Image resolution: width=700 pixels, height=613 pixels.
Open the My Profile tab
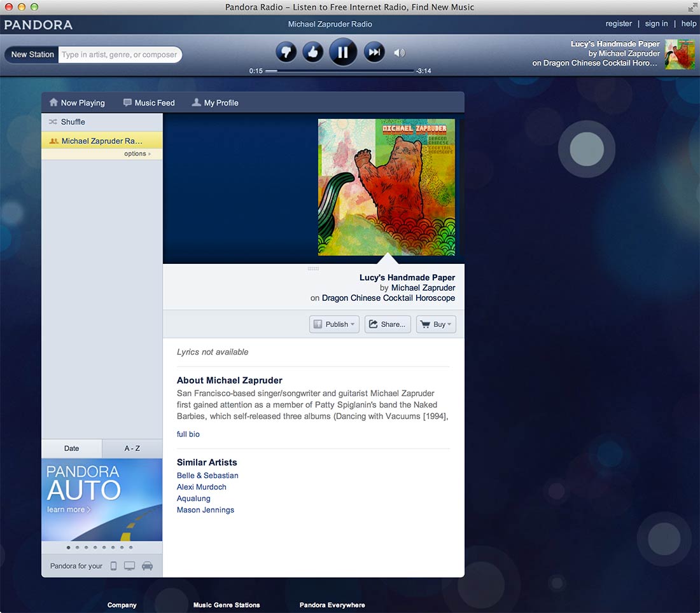[x=215, y=102]
